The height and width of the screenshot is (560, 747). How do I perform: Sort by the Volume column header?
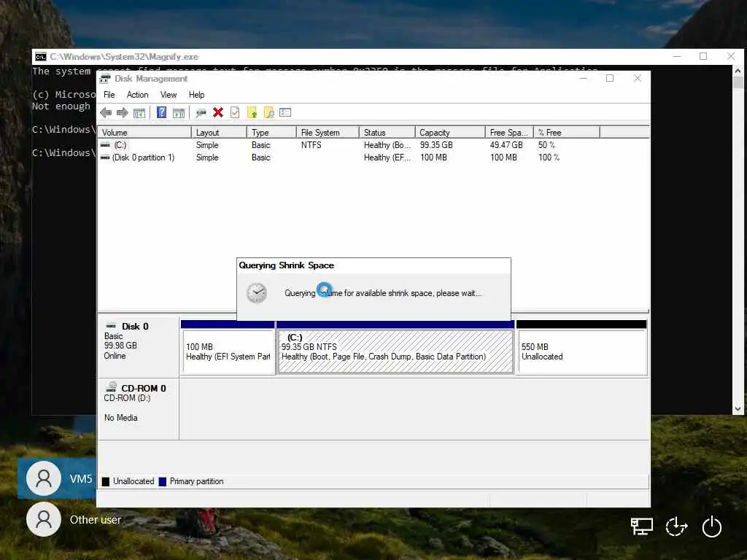[144, 133]
